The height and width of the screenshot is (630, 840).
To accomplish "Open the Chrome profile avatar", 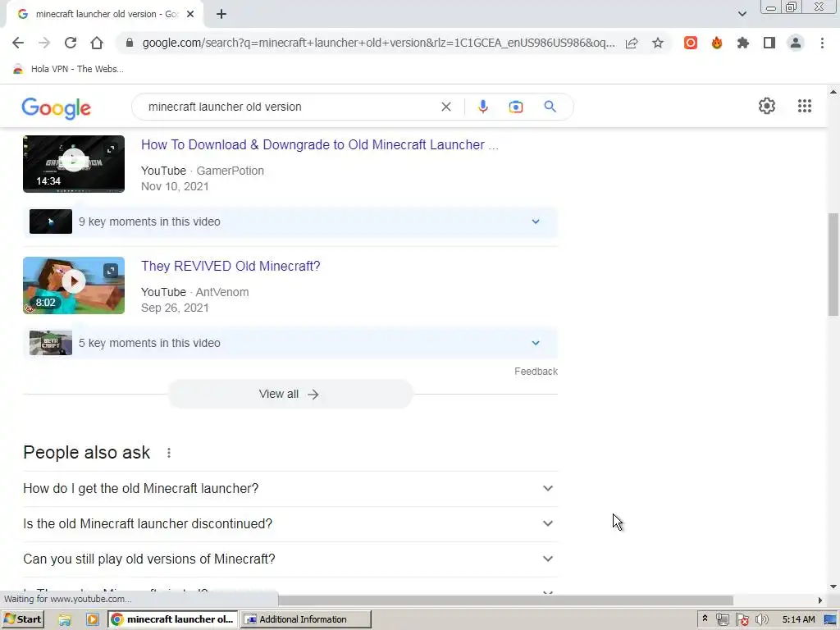I will pos(796,43).
